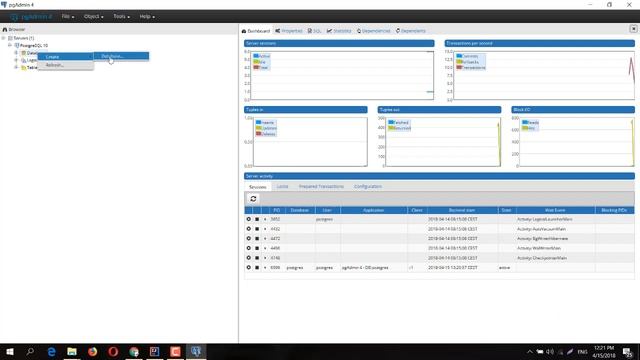Open File Explorer from taskbar
Image resolution: width=640 pixels, height=360 pixels.
point(72,351)
